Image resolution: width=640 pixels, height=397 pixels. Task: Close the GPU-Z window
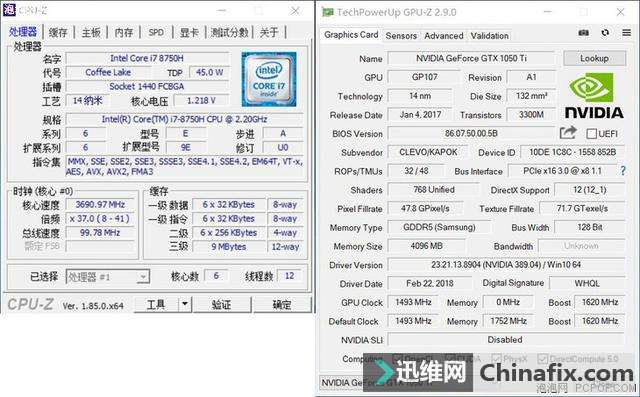point(621,12)
